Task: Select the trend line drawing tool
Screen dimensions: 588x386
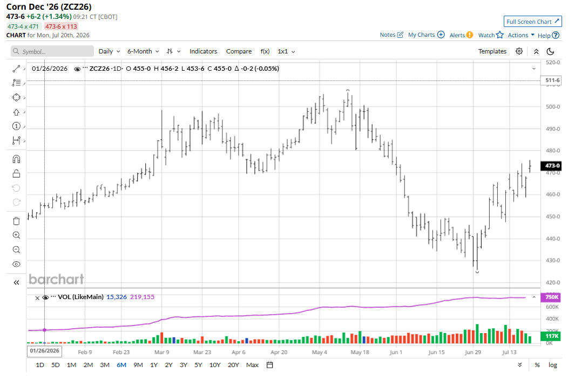Action: pyautogui.click(x=16, y=69)
